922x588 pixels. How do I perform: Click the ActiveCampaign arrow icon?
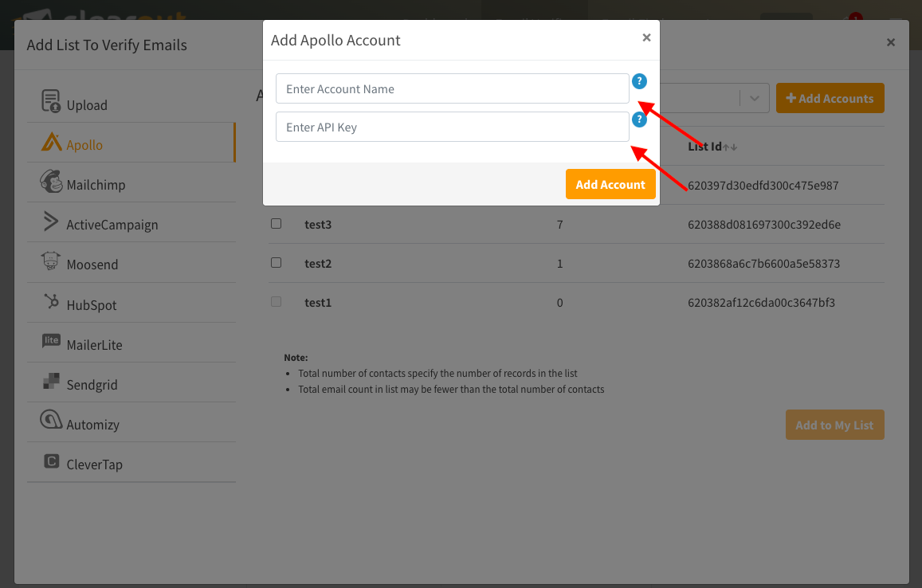[51, 221]
